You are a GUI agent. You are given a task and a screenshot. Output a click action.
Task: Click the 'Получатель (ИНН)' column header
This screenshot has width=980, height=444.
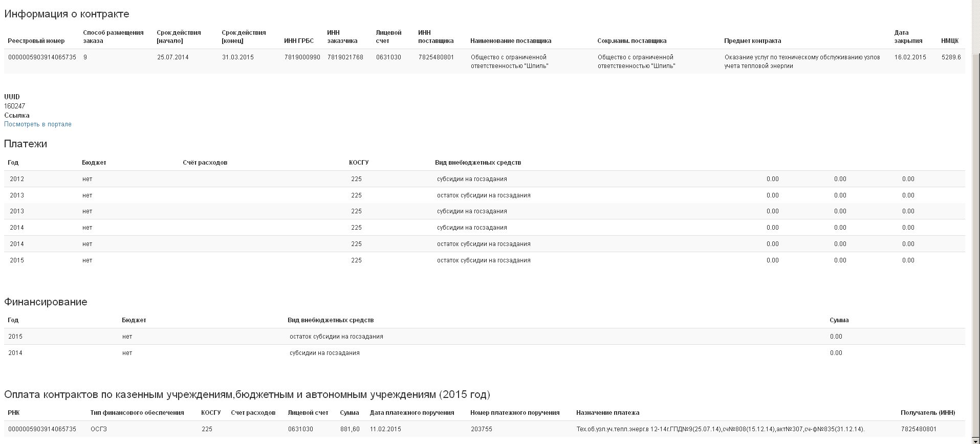point(928,413)
